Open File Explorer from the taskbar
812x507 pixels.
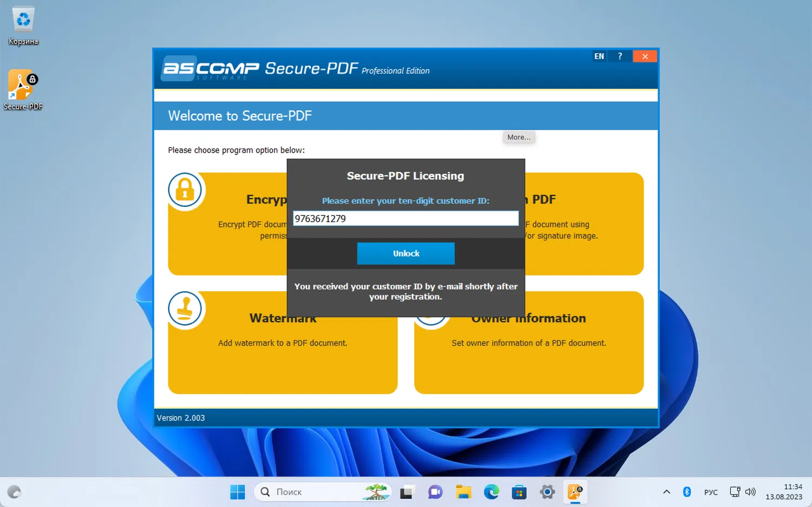pos(463,492)
